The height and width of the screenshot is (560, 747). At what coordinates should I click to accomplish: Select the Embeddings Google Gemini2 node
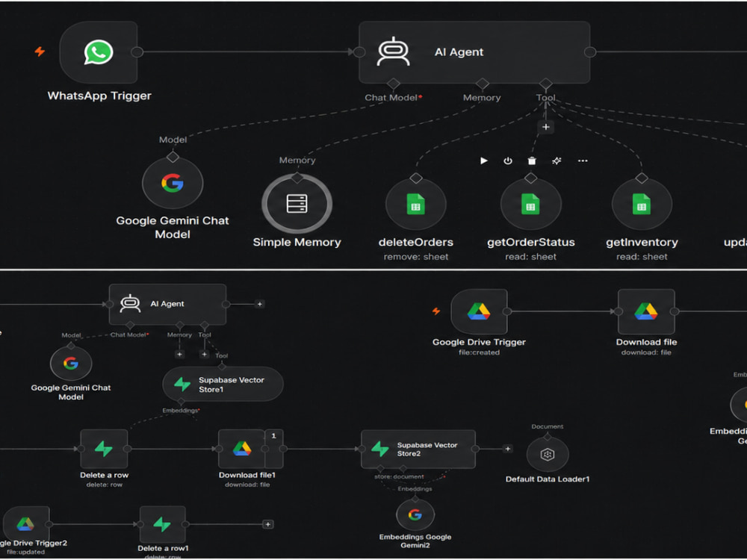[415, 514]
